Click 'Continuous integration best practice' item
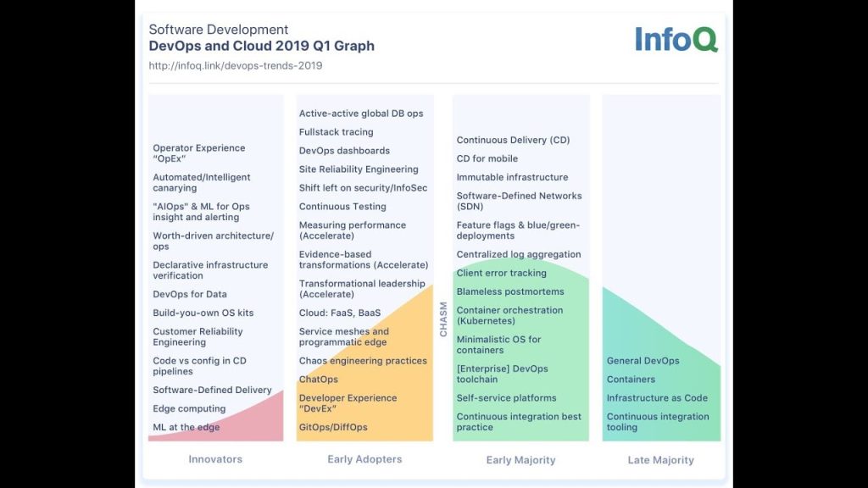The height and width of the screenshot is (488, 868). pyautogui.click(x=520, y=422)
